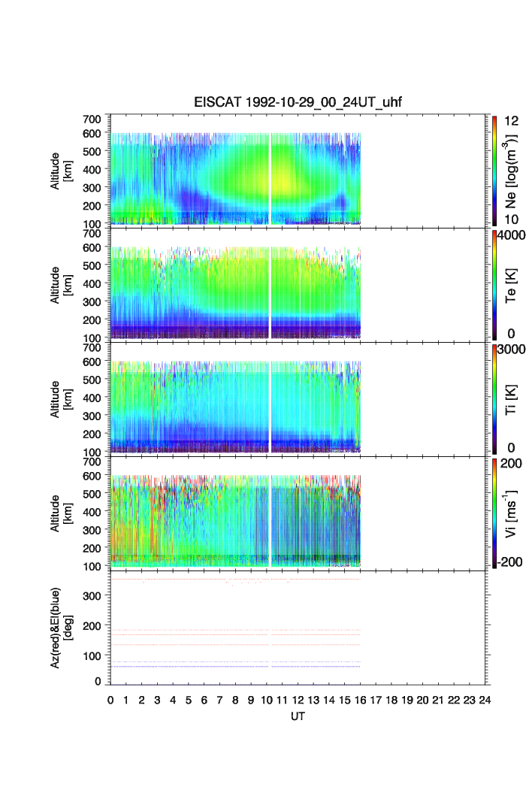
Task: Select the Ti color bar
Action: pyautogui.click(x=494, y=399)
